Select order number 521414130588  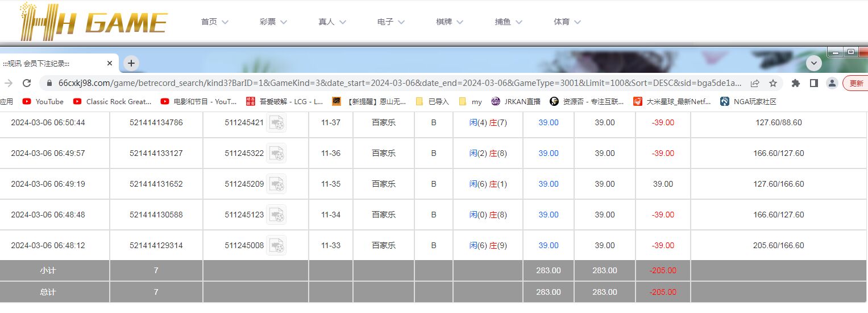click(156, 215)
